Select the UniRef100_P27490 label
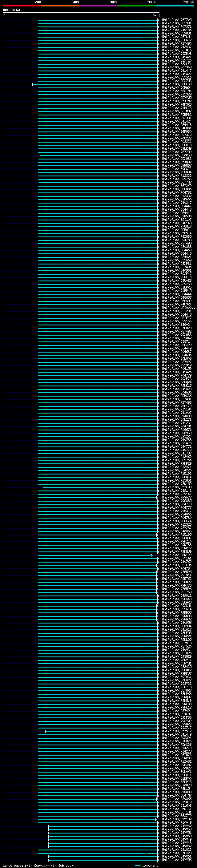The image size is (197, 868). point(177,43)
